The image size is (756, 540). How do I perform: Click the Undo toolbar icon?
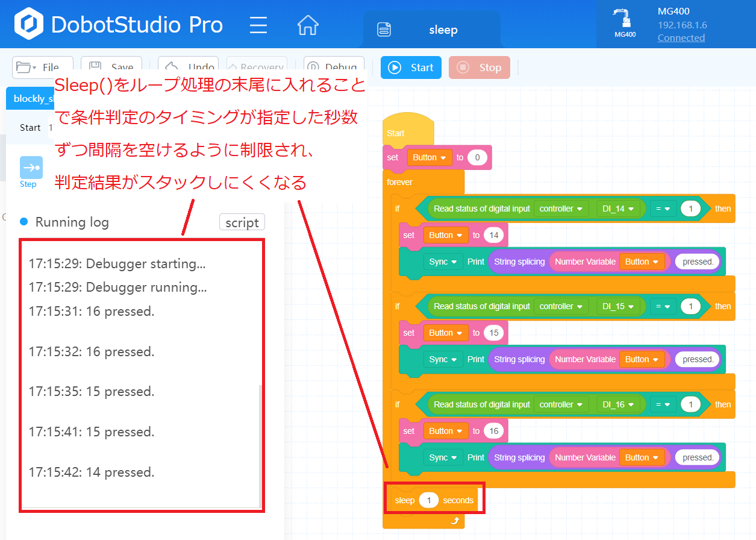[173, 66]
